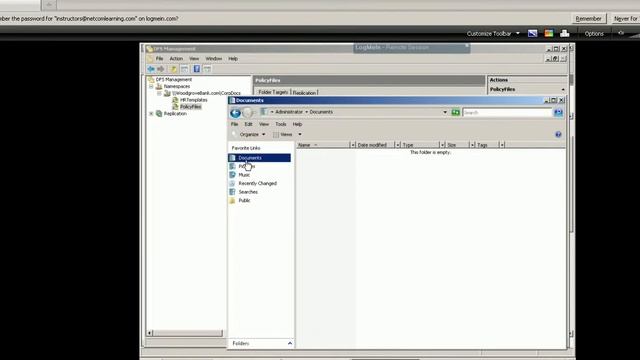
Task: Click the LogMeIn toolbar screen icon
Action: click(532, 33)
